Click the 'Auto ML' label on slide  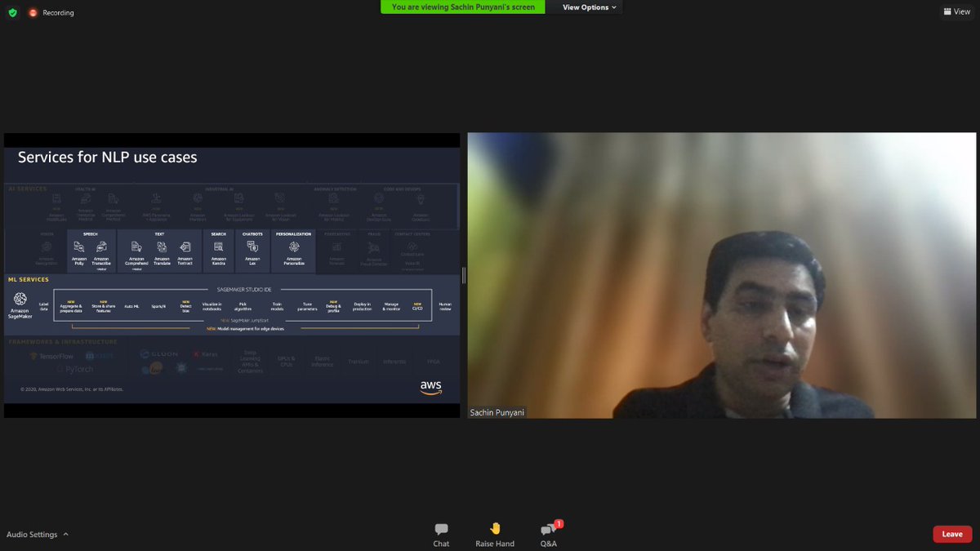131,306
